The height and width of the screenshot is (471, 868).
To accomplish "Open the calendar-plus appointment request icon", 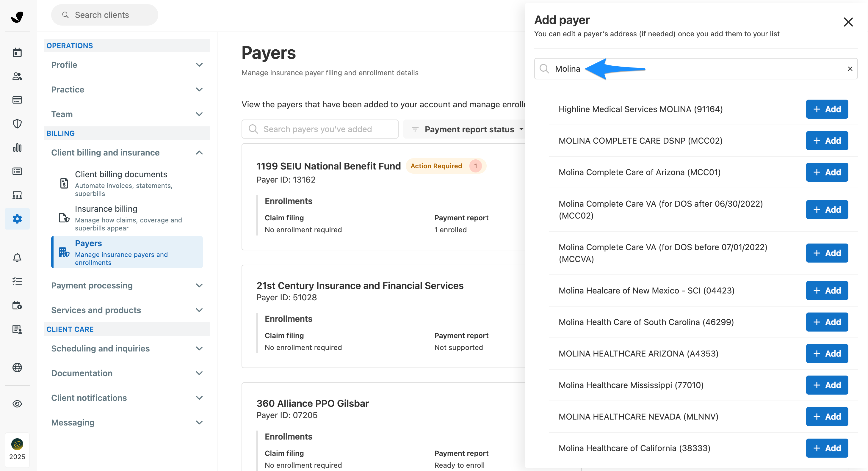I will pyautogui.click(x=17, y=305).
